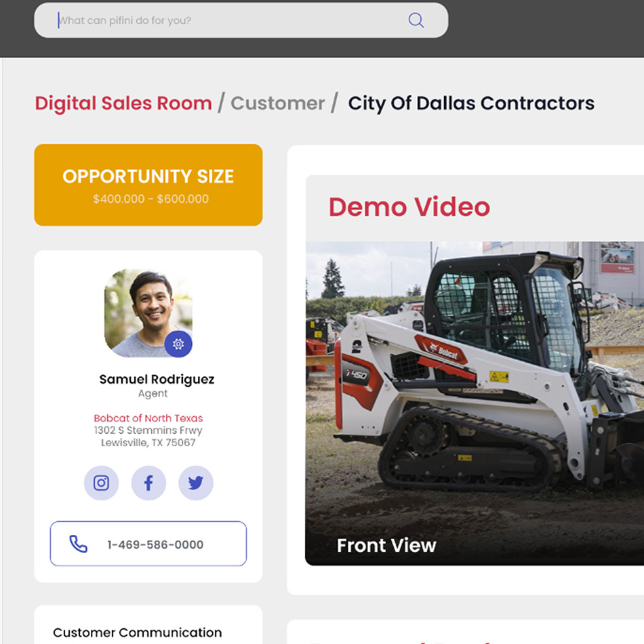644x644 pixels.
Task: Click the Opportunity Size card
Action: click(148, 185)
